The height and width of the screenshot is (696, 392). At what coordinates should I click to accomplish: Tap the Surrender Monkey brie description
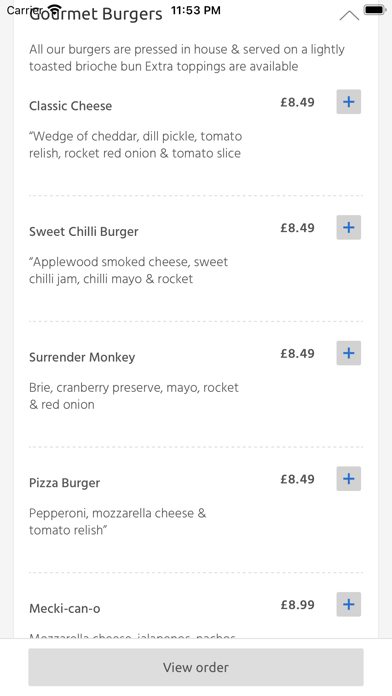click(134, 396)
